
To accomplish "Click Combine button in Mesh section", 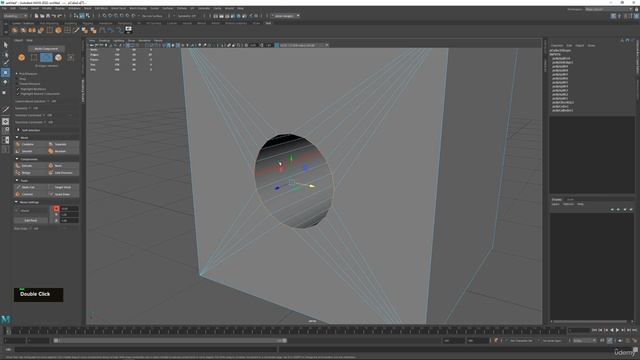I will (x=30, y=144).
